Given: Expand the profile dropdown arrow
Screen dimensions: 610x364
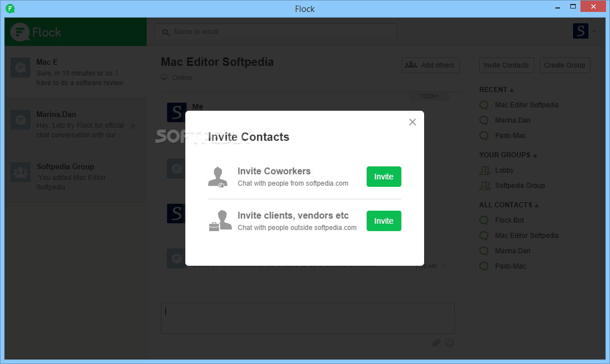Looking at the screenshot, I should tap(594, 31).
